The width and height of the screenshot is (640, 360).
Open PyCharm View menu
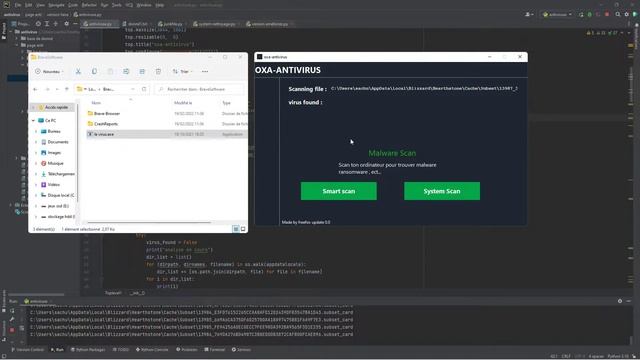[40, 5]
